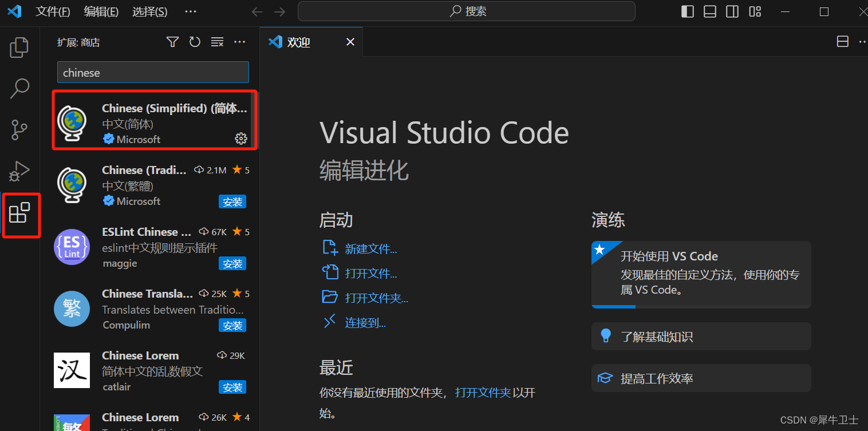
Task: Open the Source Control view
Action: point(19,130)
